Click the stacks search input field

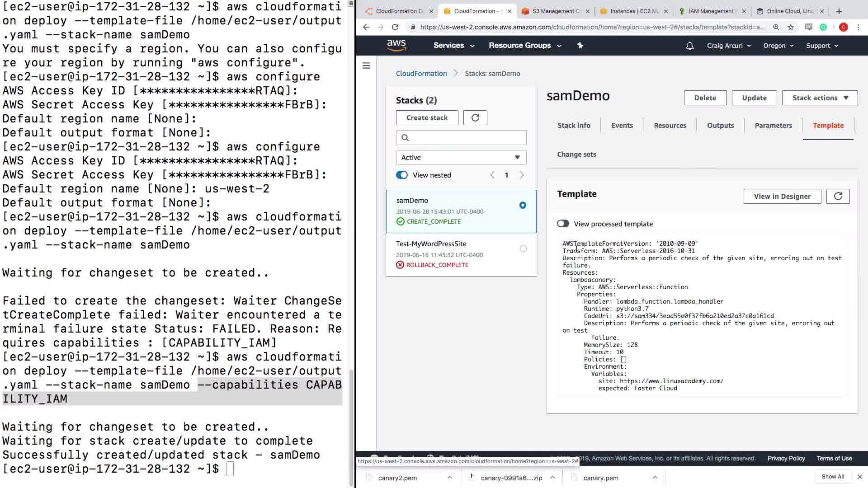(x=461, y=137)
